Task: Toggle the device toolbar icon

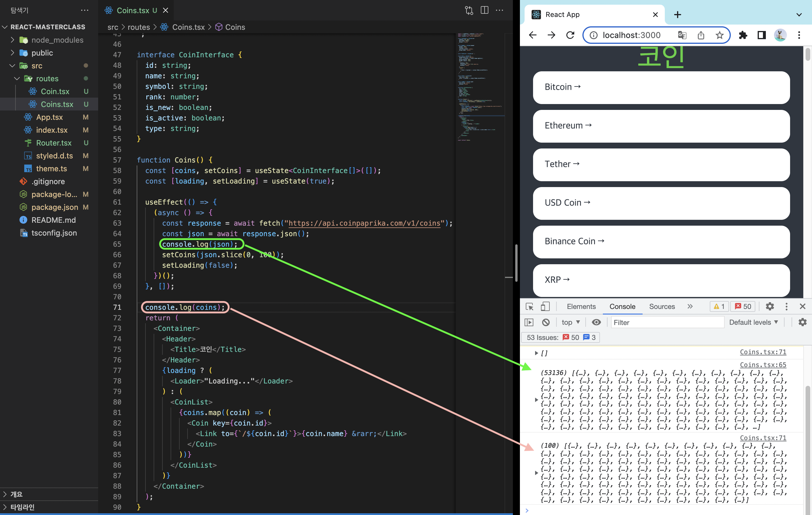Action: (x=545, y=306)
